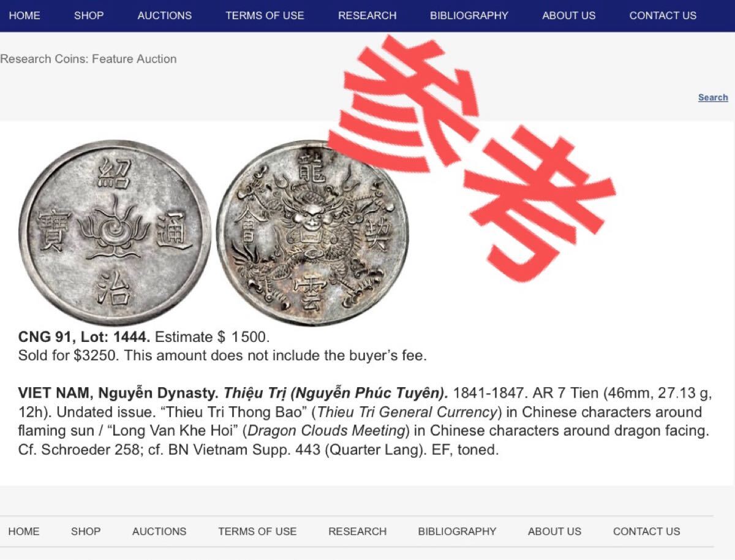Click BIBLIOGRAPHY in the footer
This screenshot has width=735, height=560.
tap(458, 532)
